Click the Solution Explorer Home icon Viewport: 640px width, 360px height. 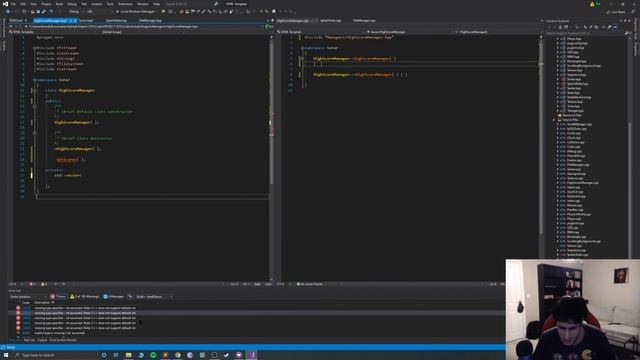pos(560,27)
